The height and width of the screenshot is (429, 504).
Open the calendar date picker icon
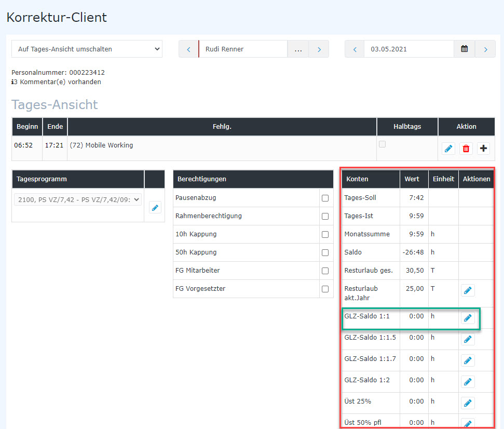[464, 49]
